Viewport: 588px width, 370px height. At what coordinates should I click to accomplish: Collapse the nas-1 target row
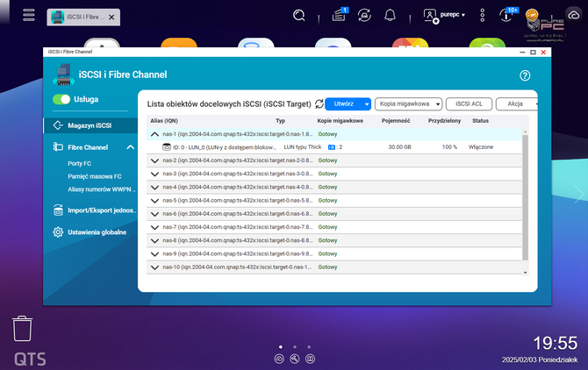(x=154, y=134)
